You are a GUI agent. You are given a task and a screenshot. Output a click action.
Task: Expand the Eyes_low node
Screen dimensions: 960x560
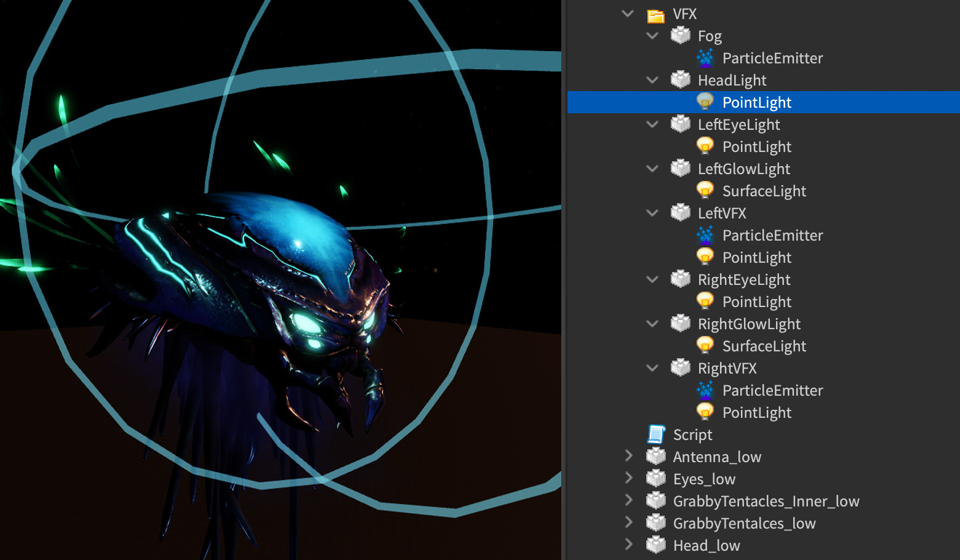point(628,478)
